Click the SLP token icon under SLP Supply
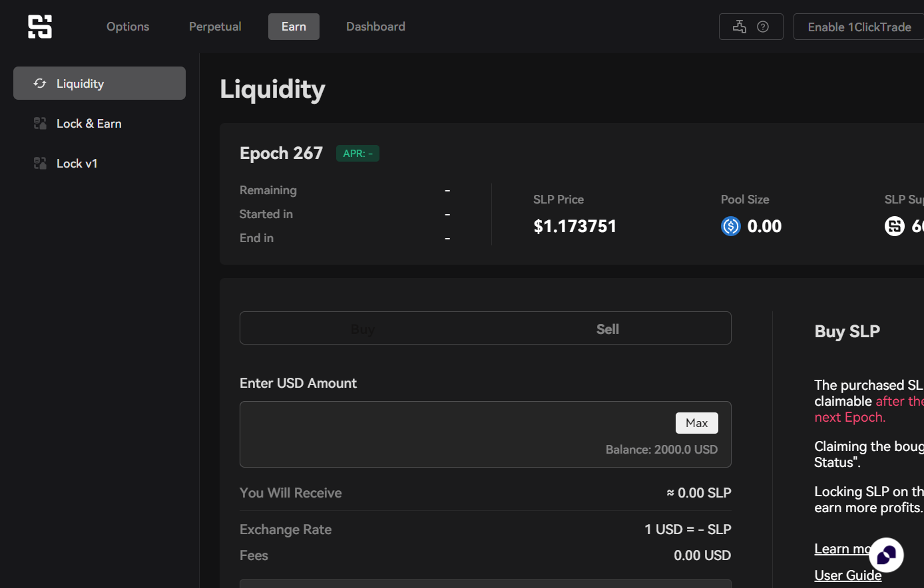Screen dimensions: 924x588 click(895, 226)
